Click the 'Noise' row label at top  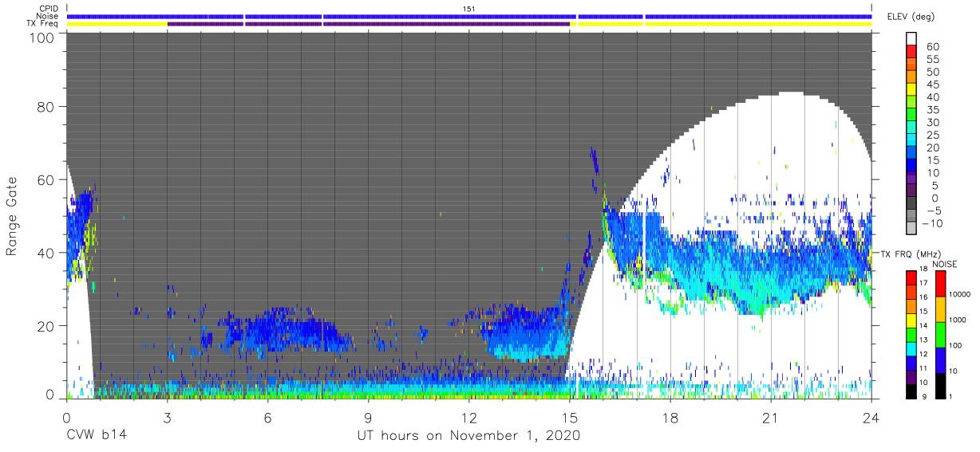click(x=49, y=16)
